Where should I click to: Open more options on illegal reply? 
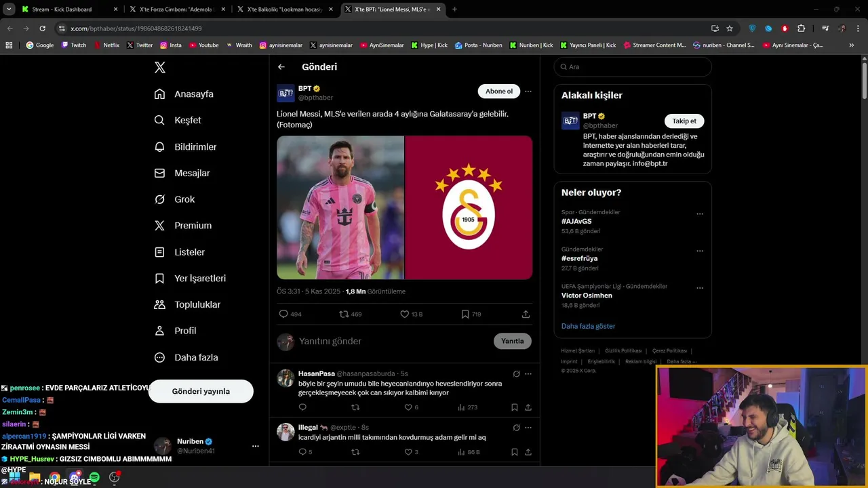[x=528, y=428]
